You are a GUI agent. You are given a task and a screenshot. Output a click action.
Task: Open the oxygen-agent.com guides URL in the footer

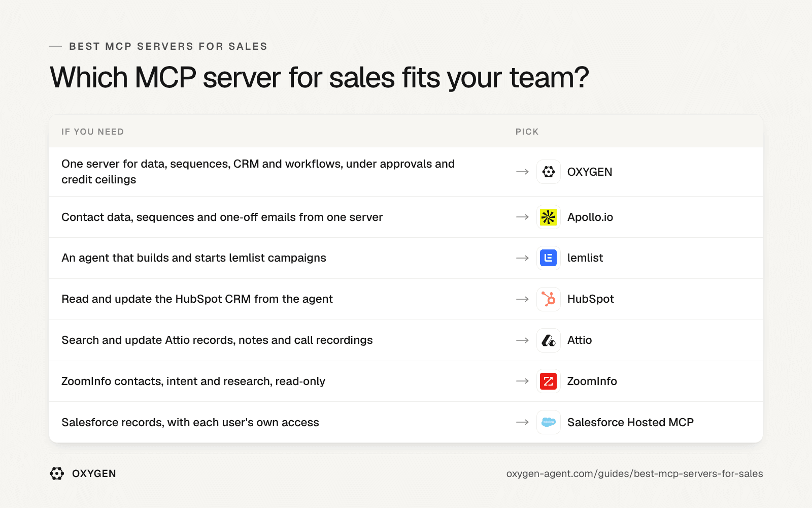click(634, 473)
